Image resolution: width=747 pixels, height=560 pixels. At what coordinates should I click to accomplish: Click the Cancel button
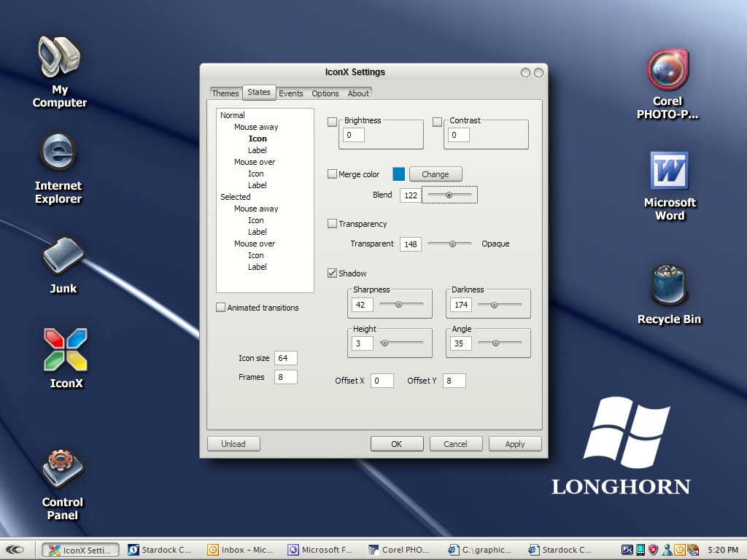click(x=456, y=444)
